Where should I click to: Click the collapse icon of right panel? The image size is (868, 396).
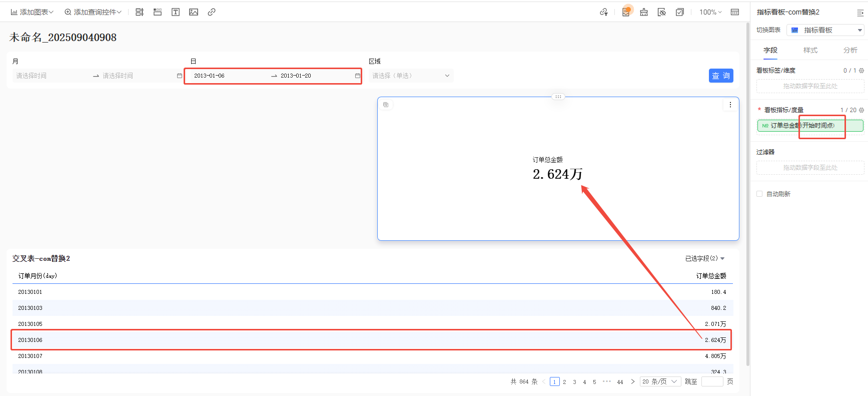click(x=860, y=13)
